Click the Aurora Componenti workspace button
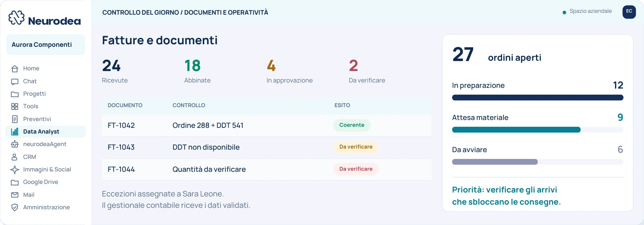The image size is (644, 225). point(45,45)
